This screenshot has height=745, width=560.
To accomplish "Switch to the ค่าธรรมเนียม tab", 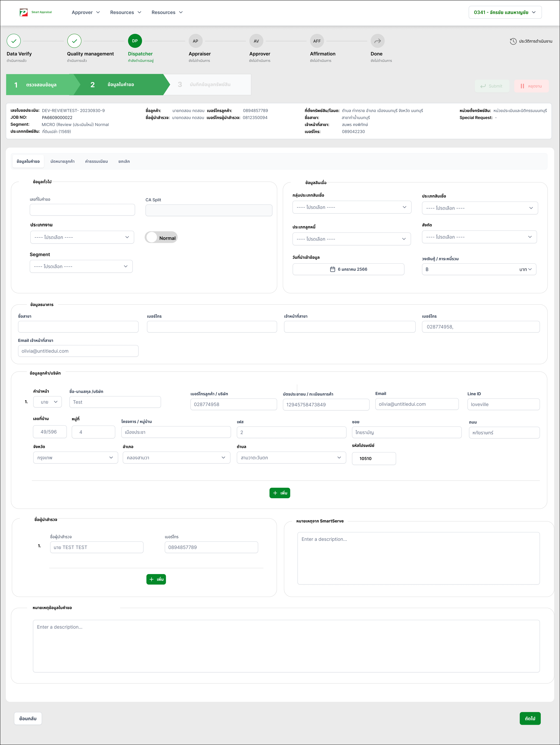I will [96, 161].
